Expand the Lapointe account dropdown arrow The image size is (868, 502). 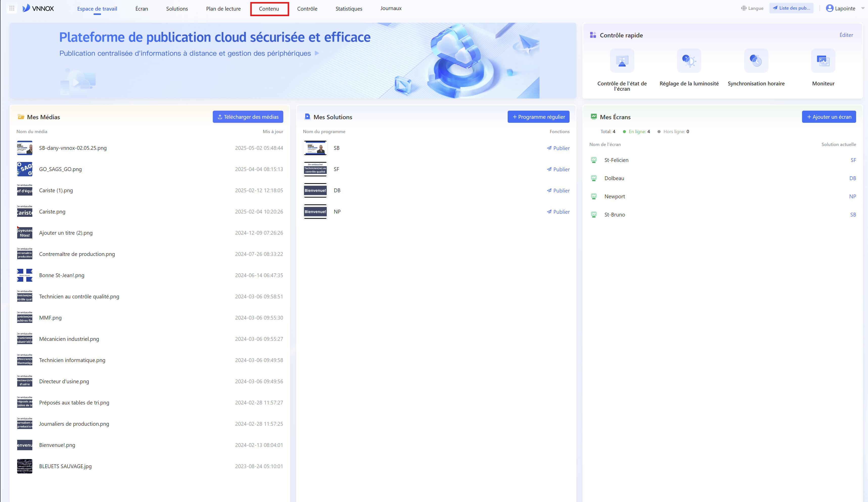[x=862, y=8]
